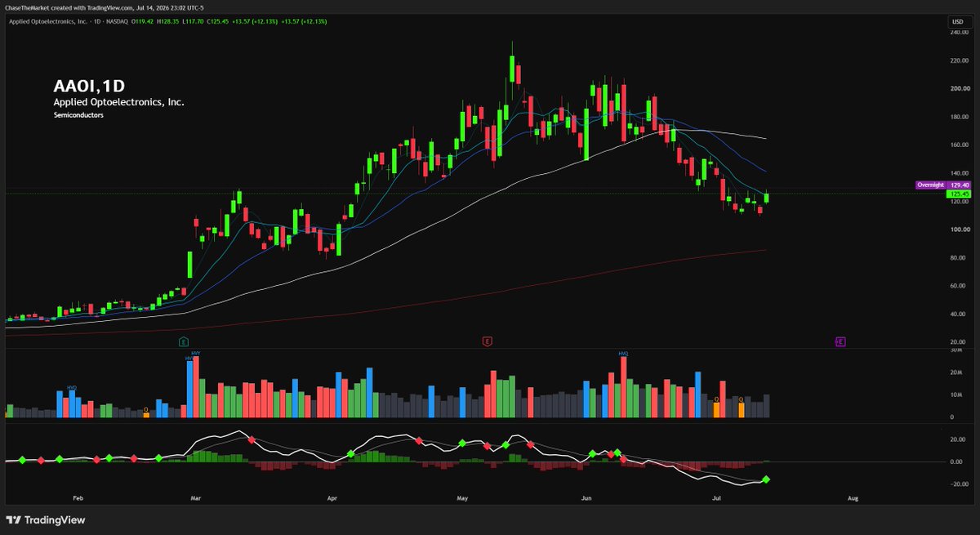Click the red diamond at the March oscillator peak
The height and width of the screenshot is (535, 980).
(252, 440)
